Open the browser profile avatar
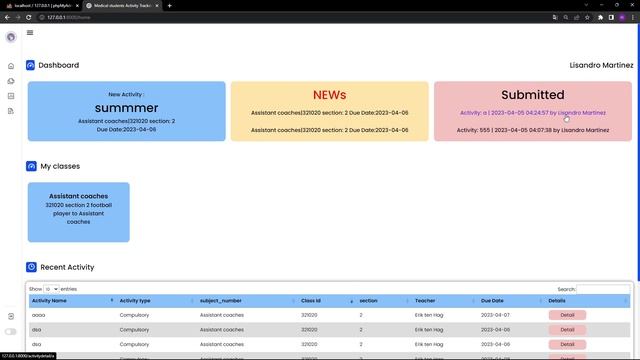Image resolution: width=640 pixels, height=360 pixels. coord(622,18)
